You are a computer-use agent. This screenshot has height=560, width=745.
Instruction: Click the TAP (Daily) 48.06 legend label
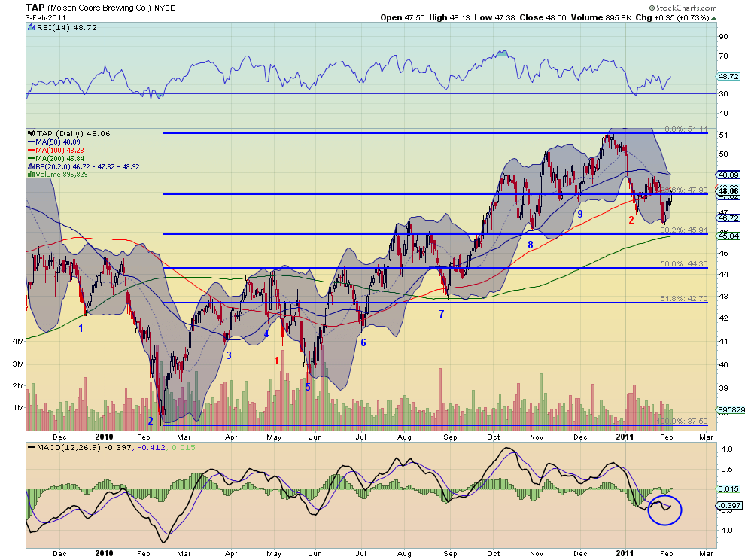click(73, 133)
